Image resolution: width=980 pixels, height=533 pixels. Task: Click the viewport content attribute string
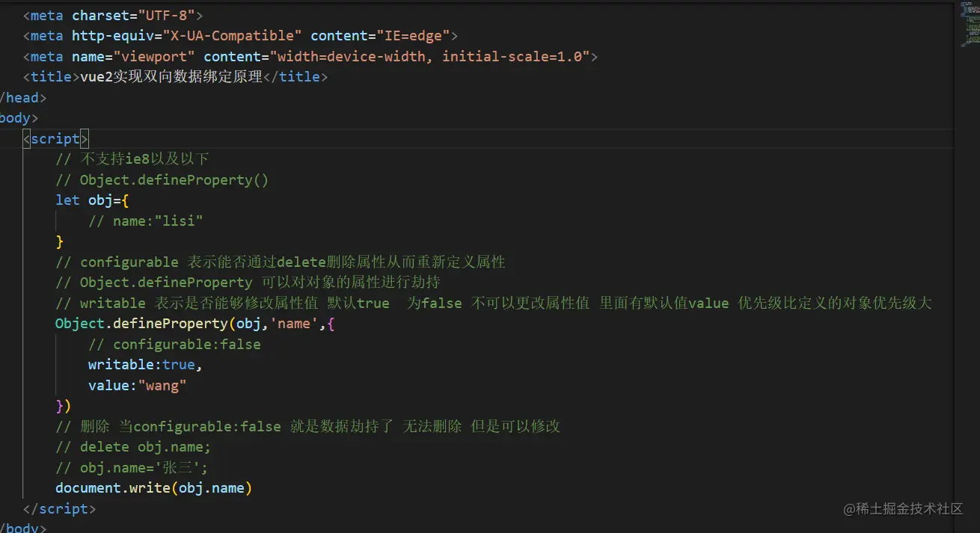point(429,57)
